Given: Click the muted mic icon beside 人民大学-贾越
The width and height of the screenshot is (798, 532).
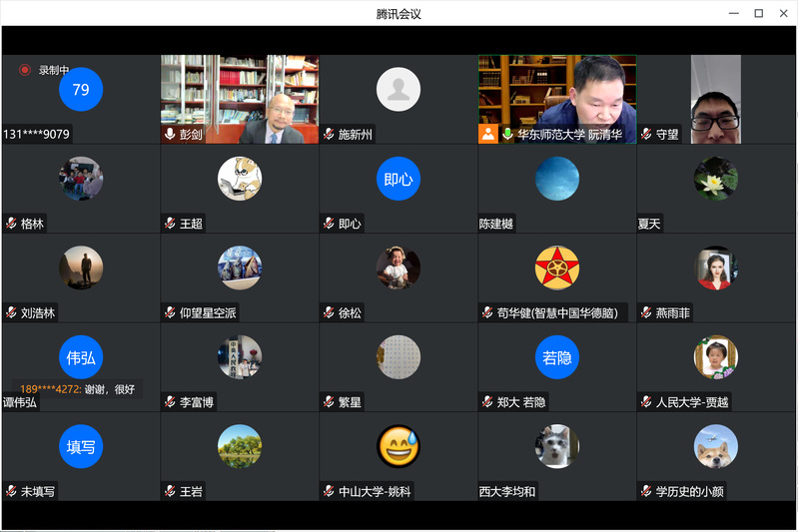Looking at the screenshot, I should click(646, 403).
